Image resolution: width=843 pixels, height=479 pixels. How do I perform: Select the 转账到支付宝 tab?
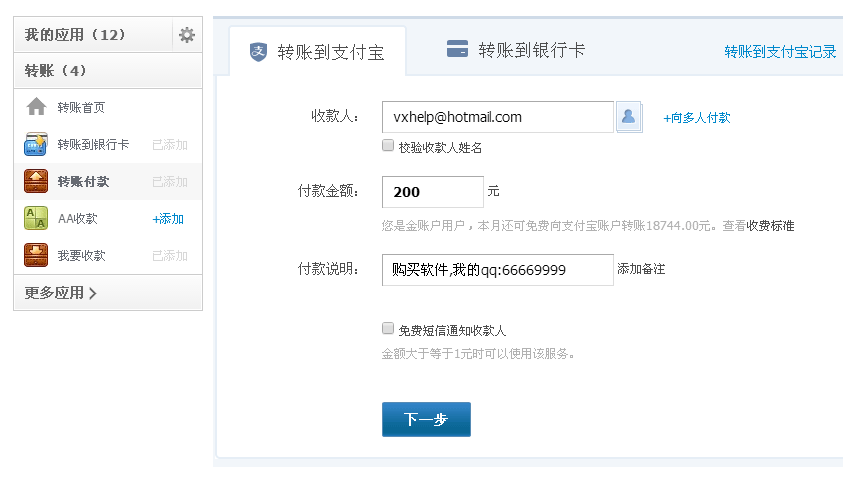(x=330, y=52)
